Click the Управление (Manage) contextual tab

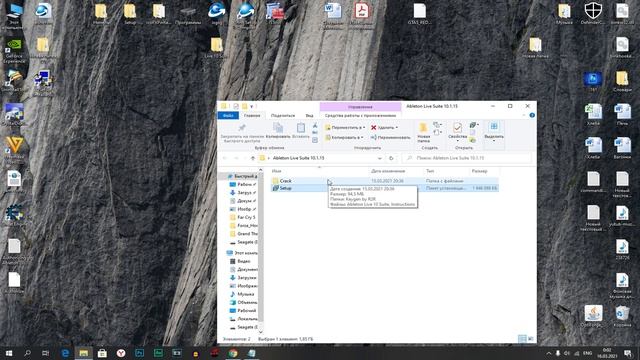pos(360,107)
